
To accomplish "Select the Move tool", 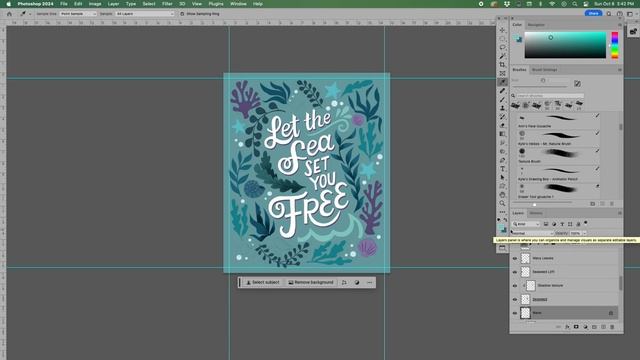I will point(502,30).
